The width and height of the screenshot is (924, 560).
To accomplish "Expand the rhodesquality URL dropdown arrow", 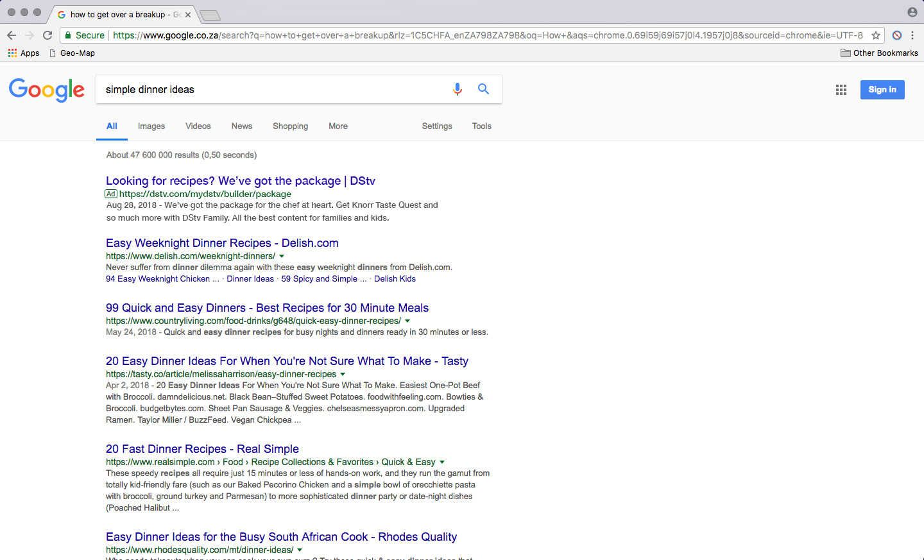I will point(300,550).
